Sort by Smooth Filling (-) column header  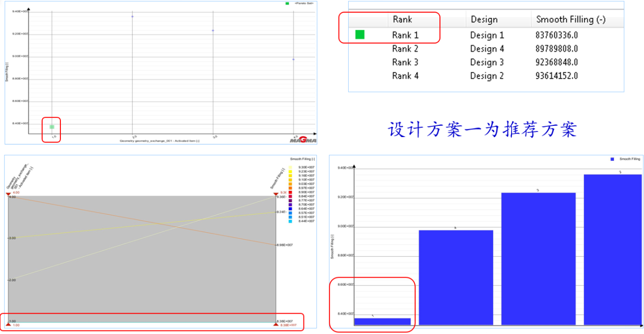[x=571, y=20]
